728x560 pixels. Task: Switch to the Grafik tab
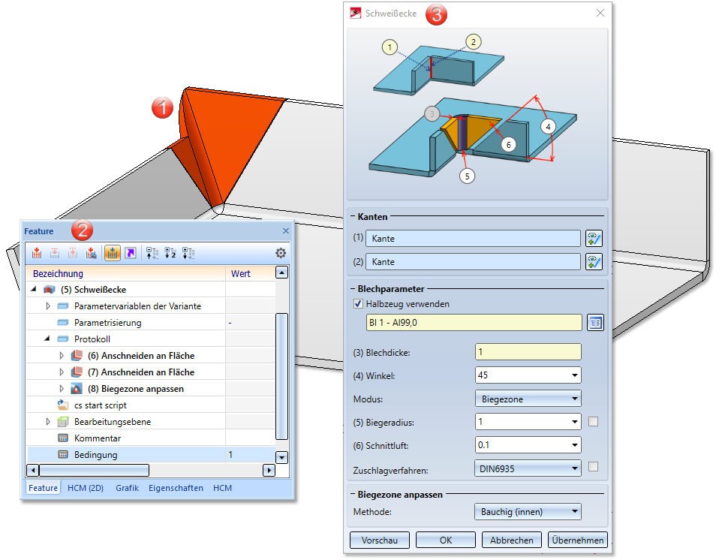[x=128, y=488]
